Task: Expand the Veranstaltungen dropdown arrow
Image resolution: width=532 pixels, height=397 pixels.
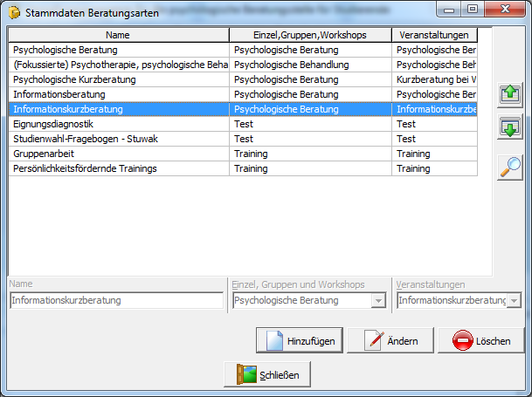Action: click(x=514, y=301)
